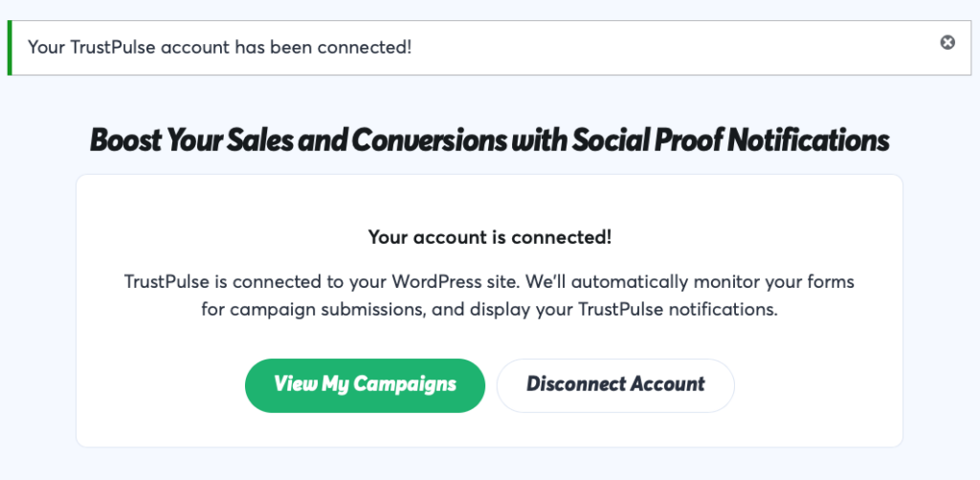Click empty space in the notice banner
This screenshot has height=480, width=980.
click(670, 47)
